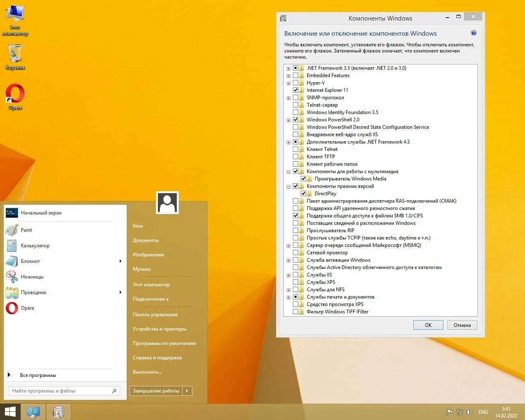This screenshot has width=525, height=420.
Task: Collapse the multimedia components node
Action: click(x=288, y=172)
